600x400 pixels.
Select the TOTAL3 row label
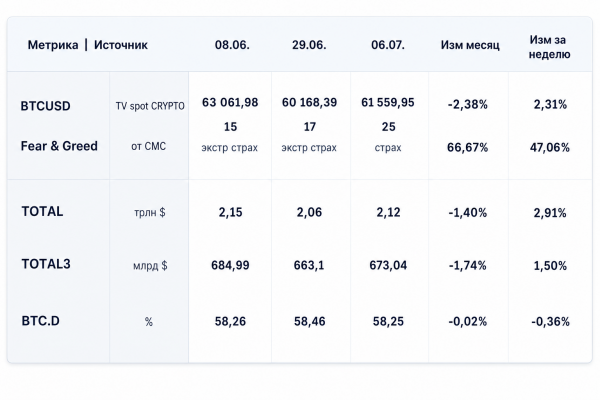[x=46, y=264]
